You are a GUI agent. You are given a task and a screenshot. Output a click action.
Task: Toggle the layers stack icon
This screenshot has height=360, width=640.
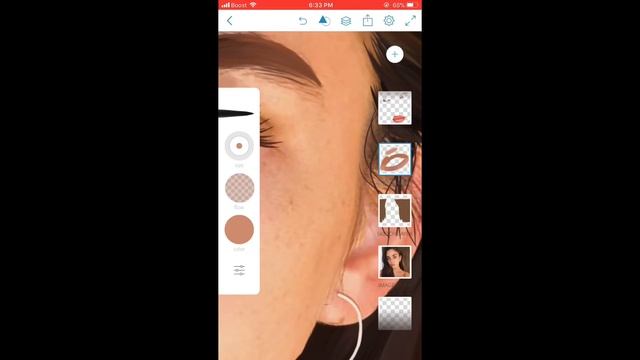[346, 21]
